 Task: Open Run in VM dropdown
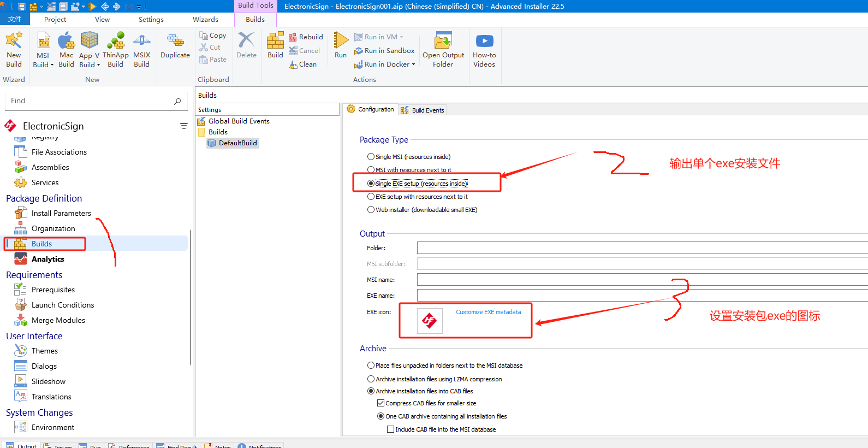point(402,37)
